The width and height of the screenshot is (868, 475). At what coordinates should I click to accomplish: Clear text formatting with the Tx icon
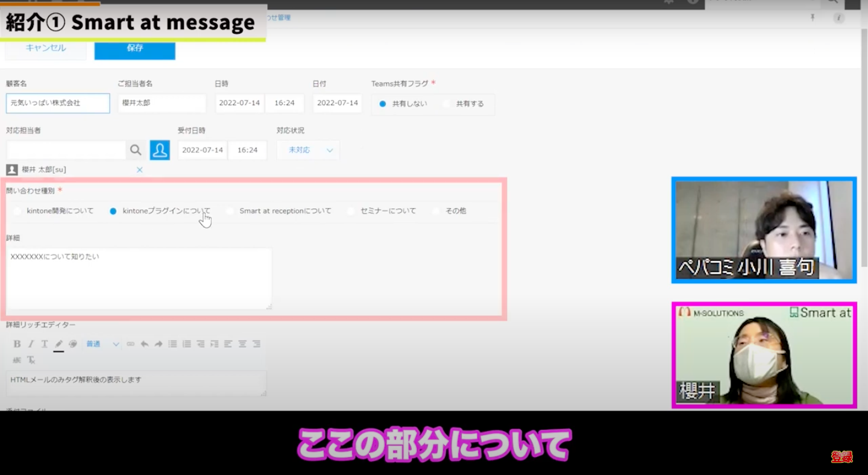click(31, 360)
